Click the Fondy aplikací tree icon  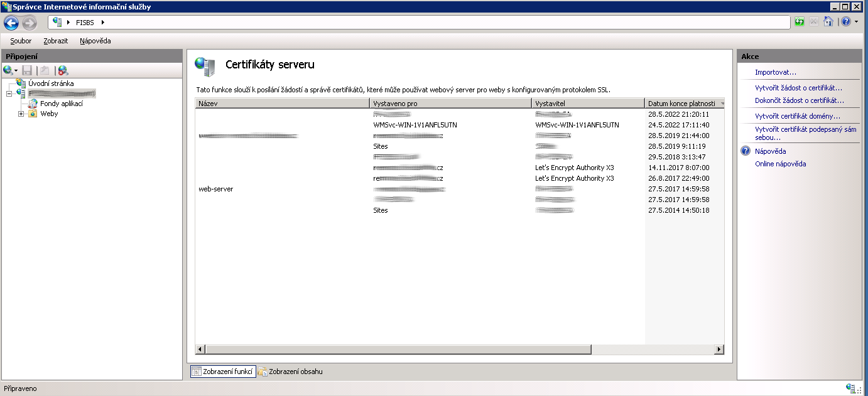click(33, 104)
